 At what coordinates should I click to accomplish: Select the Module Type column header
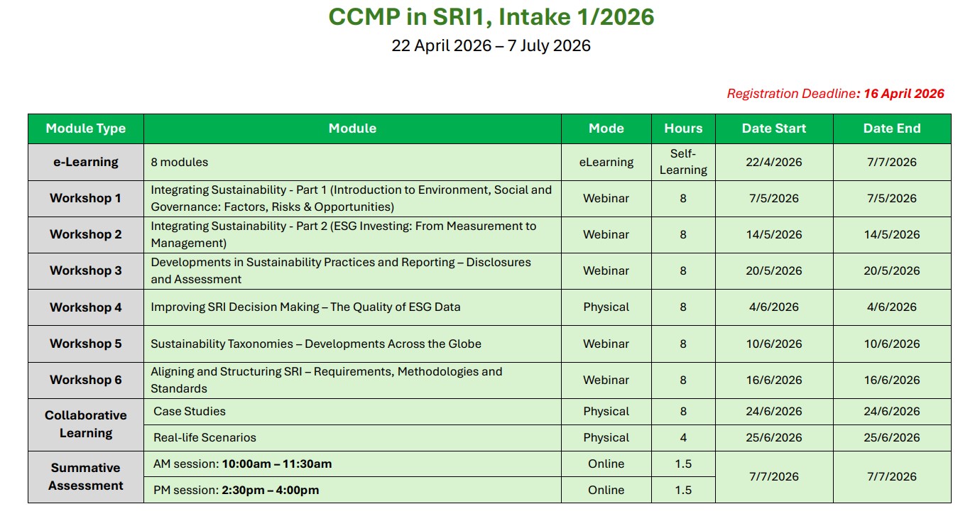point(85,128)
